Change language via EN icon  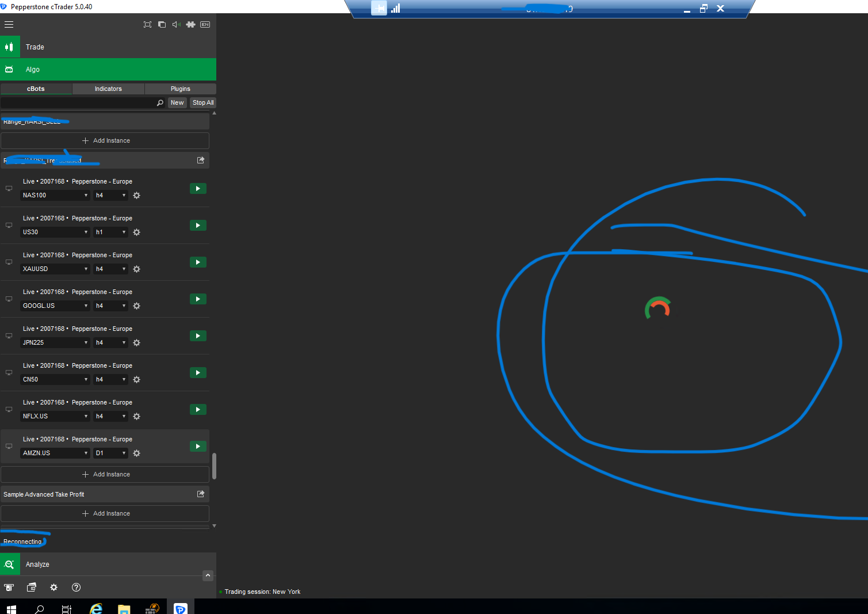205,25
